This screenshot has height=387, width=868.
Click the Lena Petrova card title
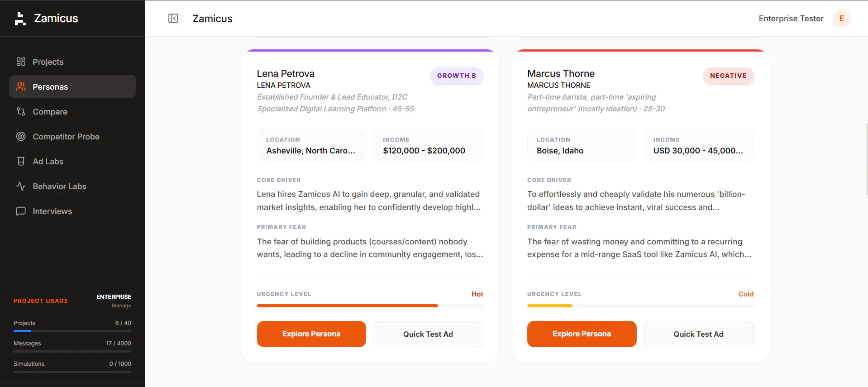point(286,73)
